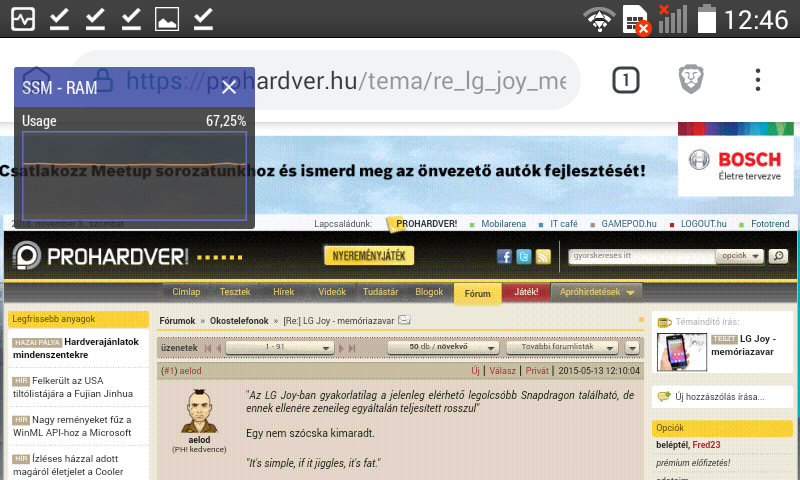Click the NYEREMÉNYJÁTÉK button
This screenshot has height=480, width=800.
(369, 256)
